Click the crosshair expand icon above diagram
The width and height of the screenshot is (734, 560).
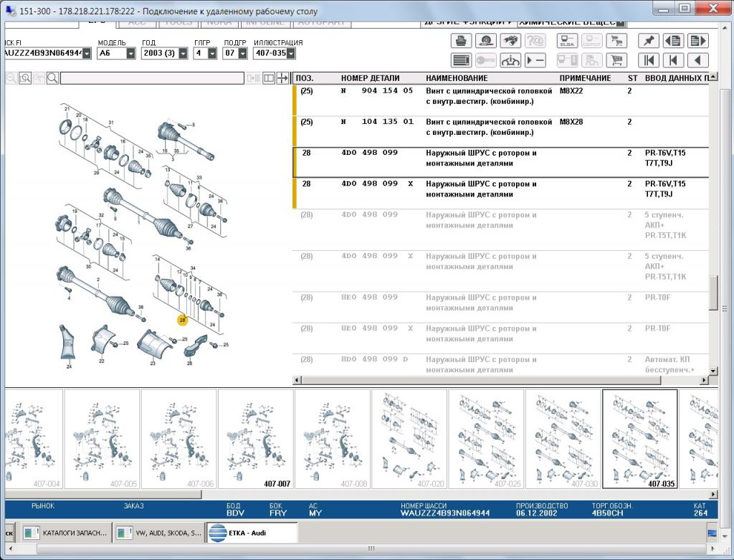tap(282, 77)
